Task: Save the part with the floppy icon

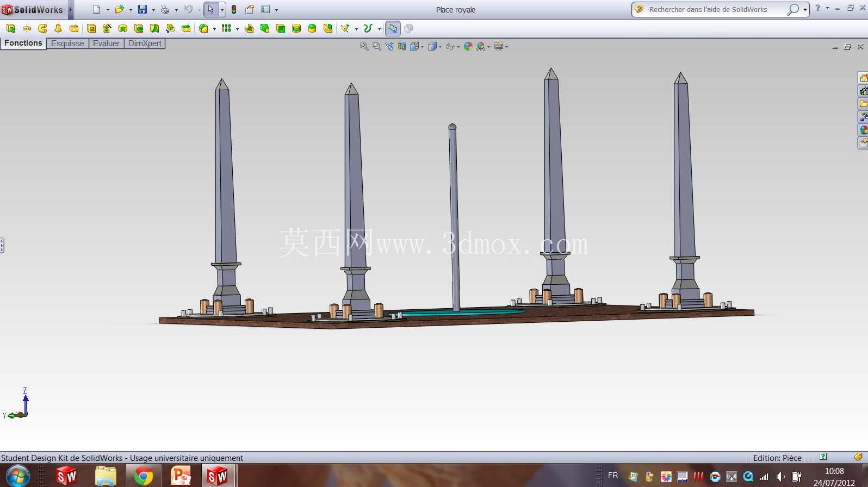Action: click(x=142, y=9)
